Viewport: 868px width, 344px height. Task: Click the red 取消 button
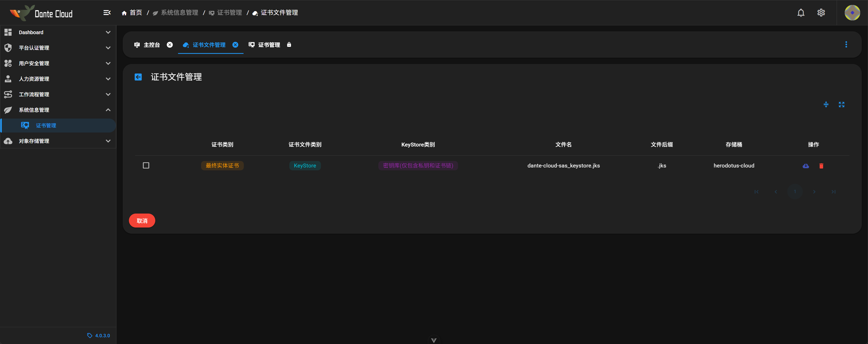(x=142, y=221)
